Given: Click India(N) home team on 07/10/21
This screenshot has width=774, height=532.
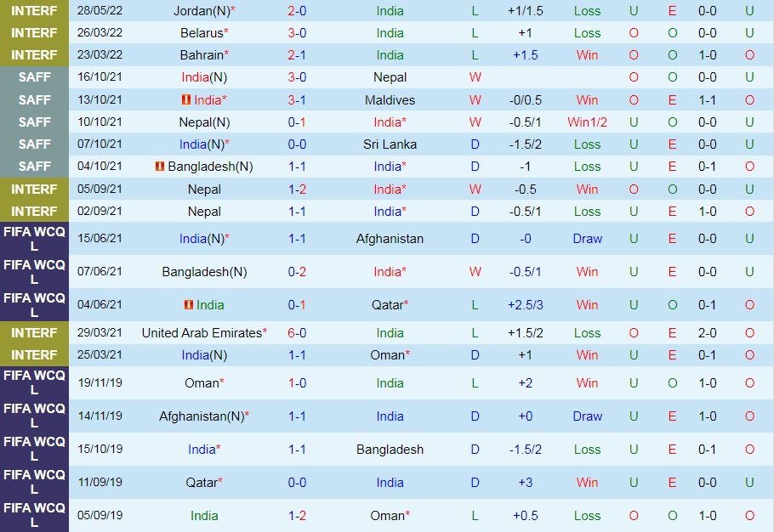Looking at the screenshot, I should coord(204,144).
